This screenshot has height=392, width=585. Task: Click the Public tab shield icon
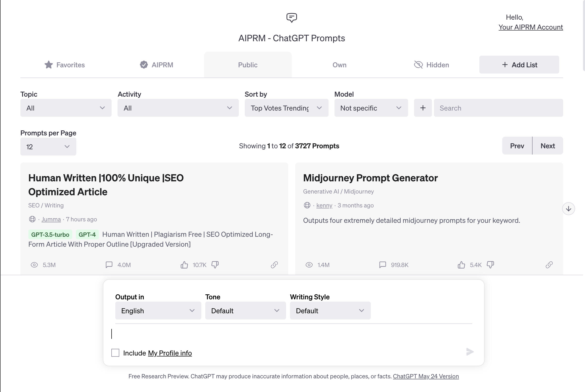(143, 65)
